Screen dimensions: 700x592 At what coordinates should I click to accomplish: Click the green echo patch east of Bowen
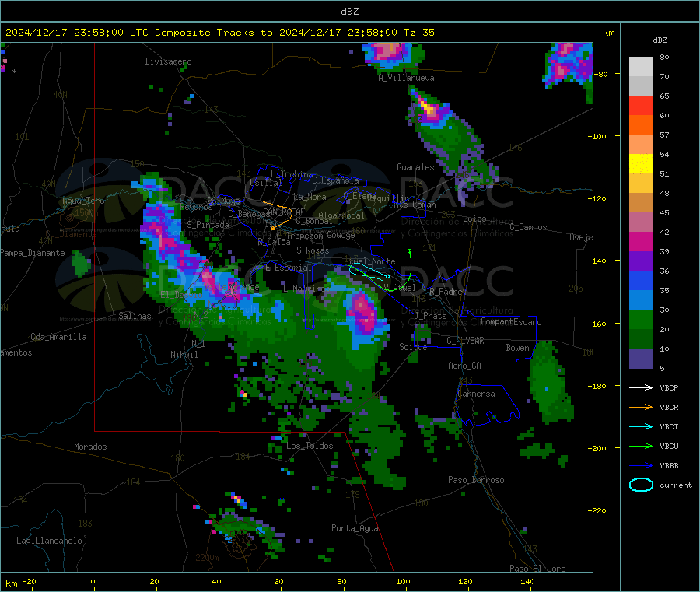click(x=550, y=381)
